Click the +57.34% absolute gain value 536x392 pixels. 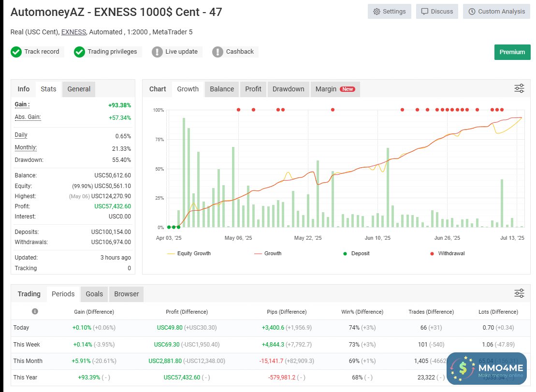[x=120, y=118]
